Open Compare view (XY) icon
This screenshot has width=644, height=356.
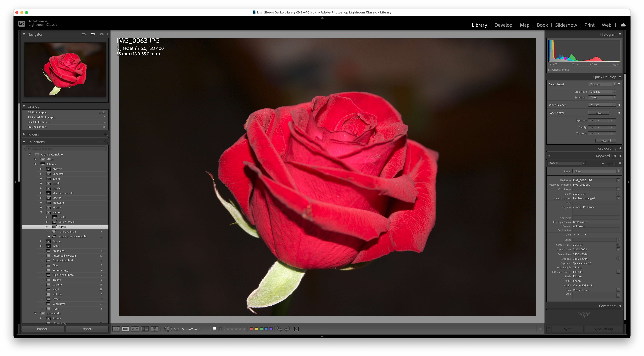click(x=135, y=329)
